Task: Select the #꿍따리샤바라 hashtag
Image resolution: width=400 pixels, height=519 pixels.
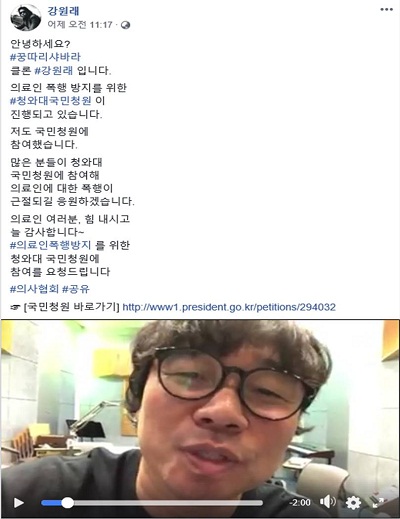Action: point(45,57)
